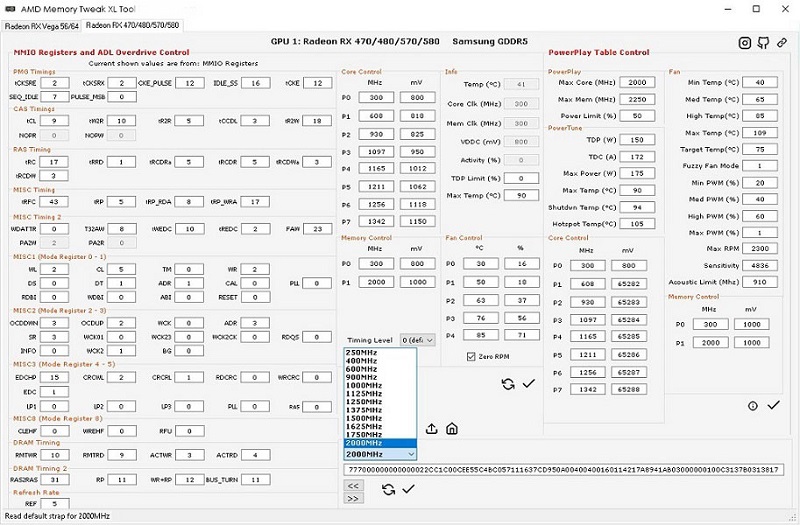The width and height of the screenshot is (800, 525).
Task: Click the Max Core (MHz) input field
Action: click(x=636, y=82)
